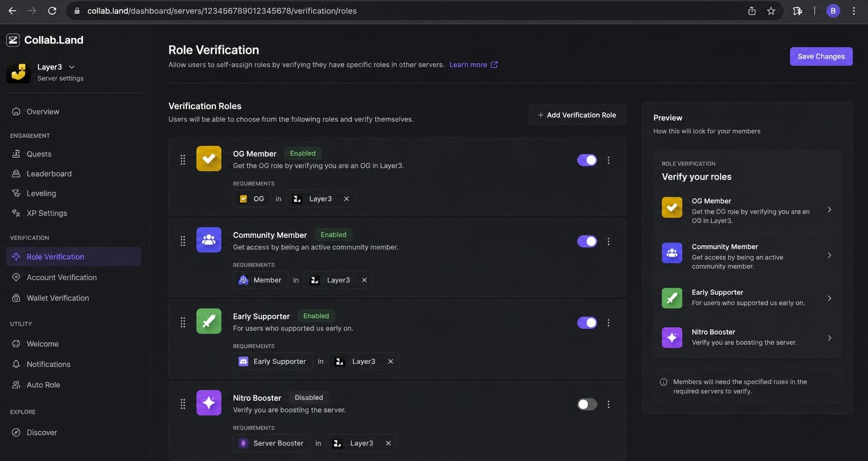Click the Learn more link

[473, 65]
